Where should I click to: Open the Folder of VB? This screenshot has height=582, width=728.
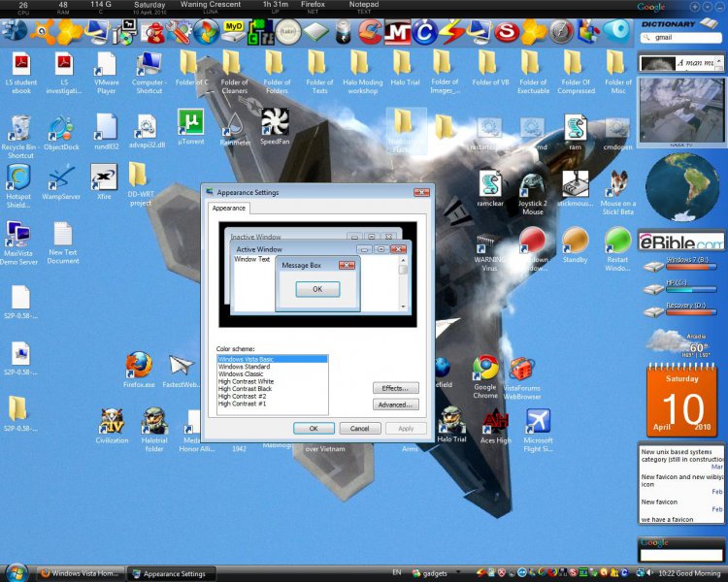490,70
